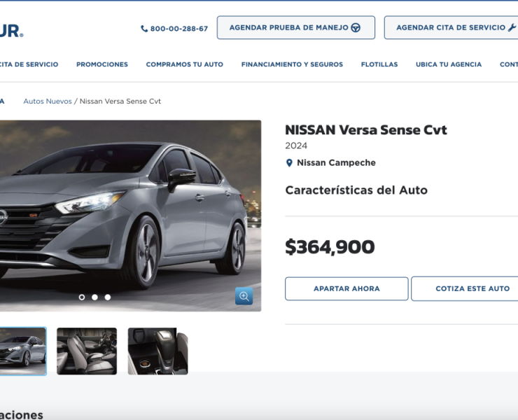This screenshot has height=420, width=518.
Task: Click the Nissan Versa Sense Cvt breadcrumb text
Action: tap(120, 101)
